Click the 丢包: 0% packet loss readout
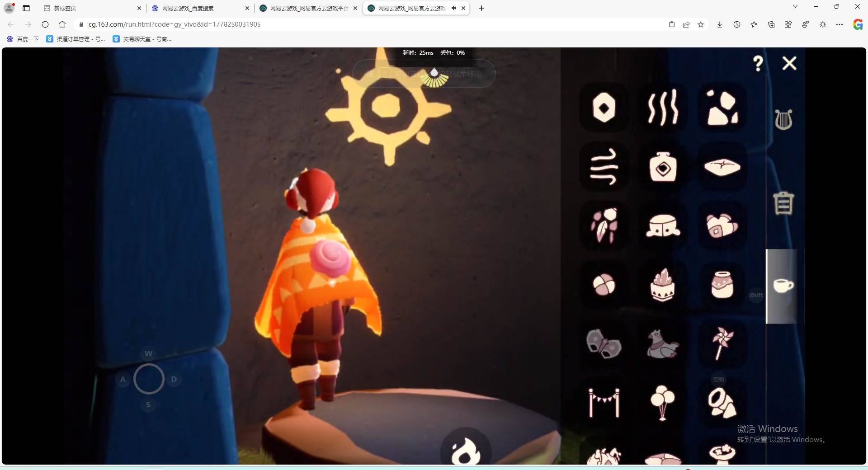 click(453, 53)
